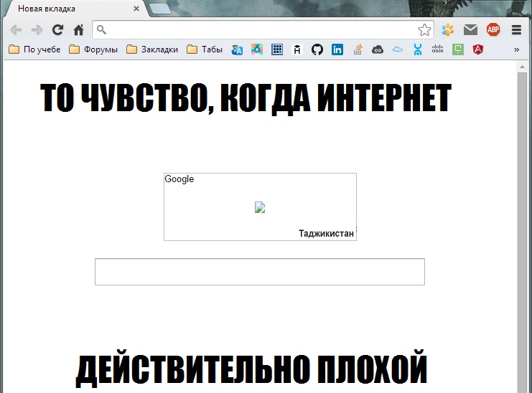Open the Google Translate bookmark
The width and height of the screenshot is (532, 393).
(x=237, y=49)
